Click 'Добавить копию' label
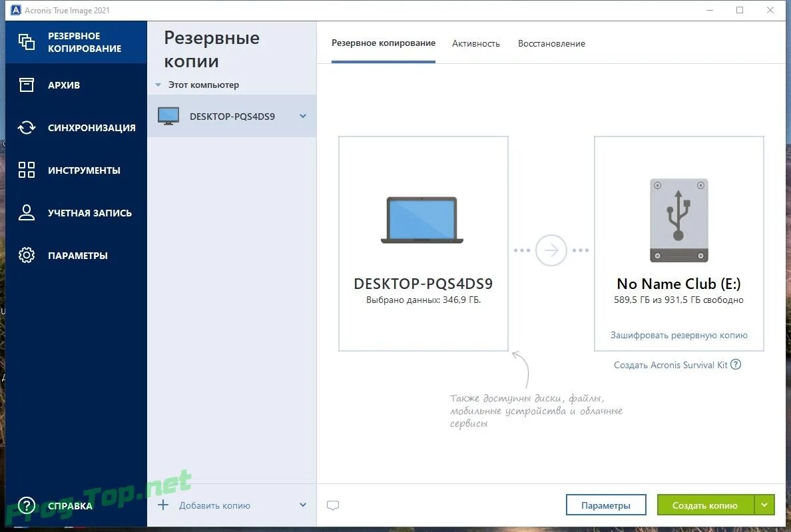Screen dimensions: 791x532 pyautogui.click(x=214, y=505)
